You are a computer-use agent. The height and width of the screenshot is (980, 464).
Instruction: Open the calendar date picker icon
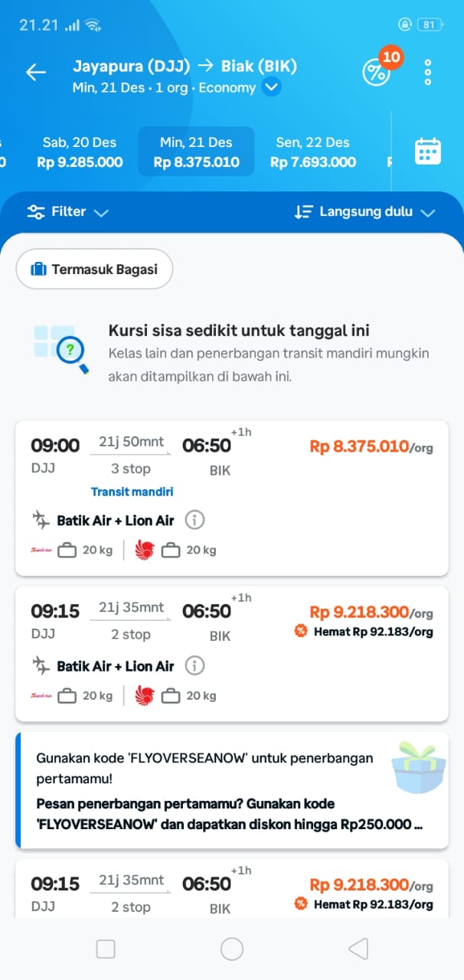(x=427, y=151)
